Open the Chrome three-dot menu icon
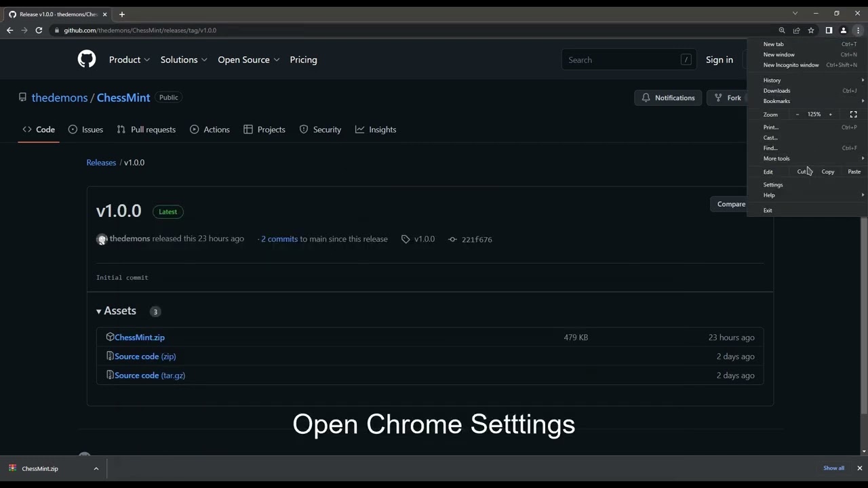 (858, 30)
